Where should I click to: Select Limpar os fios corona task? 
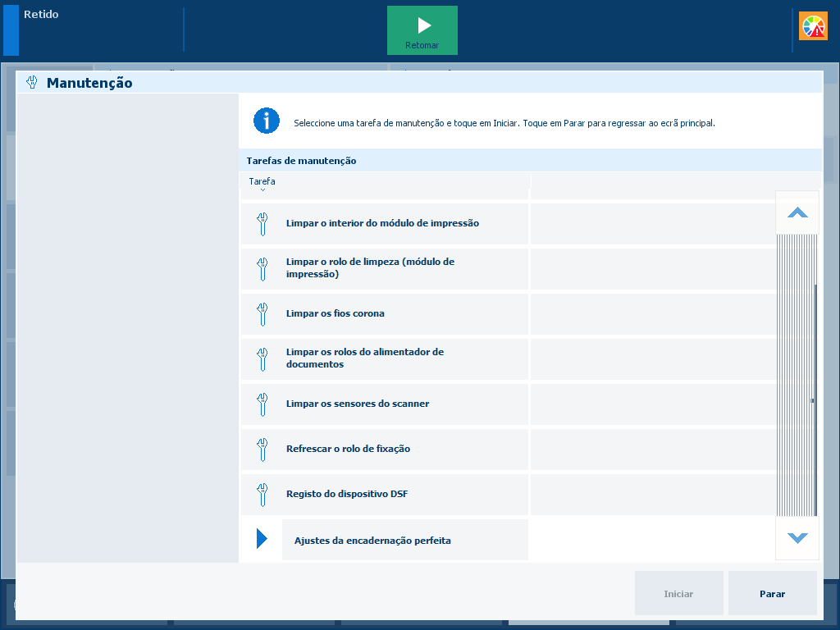tap(385, 314)
